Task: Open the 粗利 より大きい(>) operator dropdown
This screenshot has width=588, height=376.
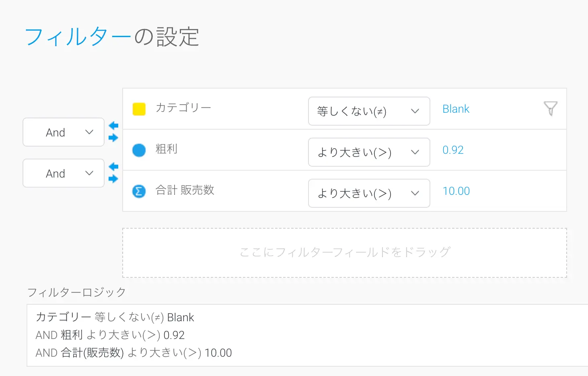Action: [369, 152]
